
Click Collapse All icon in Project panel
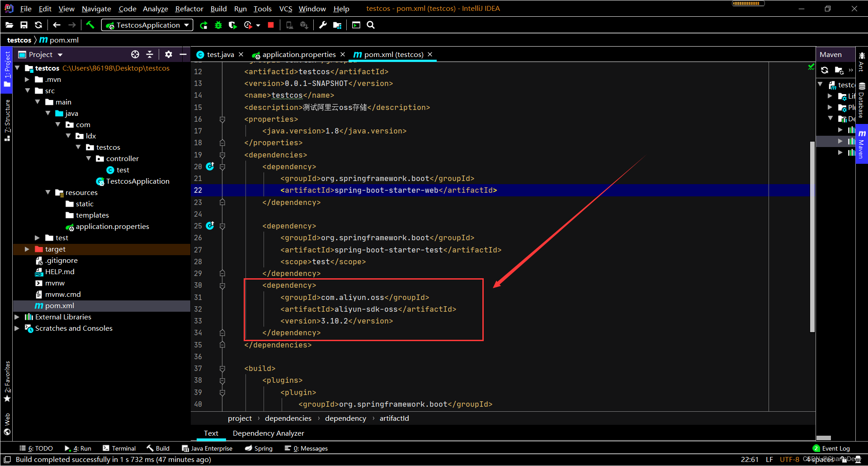point(150,54)
